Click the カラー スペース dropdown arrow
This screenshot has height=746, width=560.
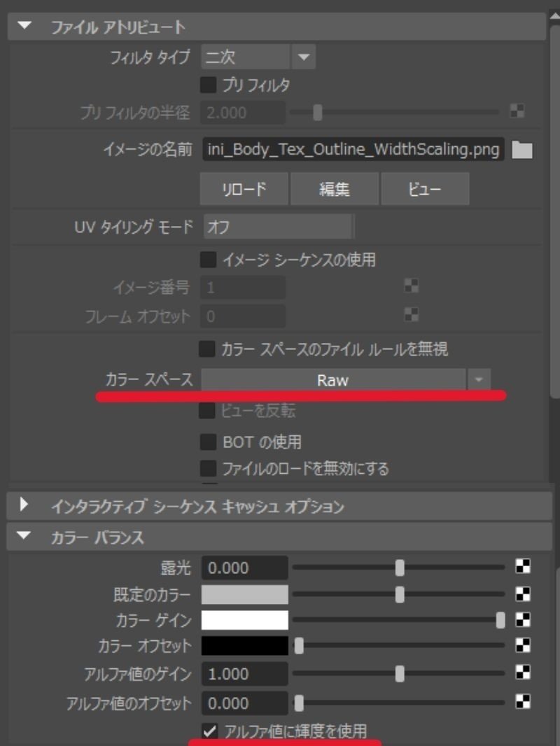tap(479, 380)
